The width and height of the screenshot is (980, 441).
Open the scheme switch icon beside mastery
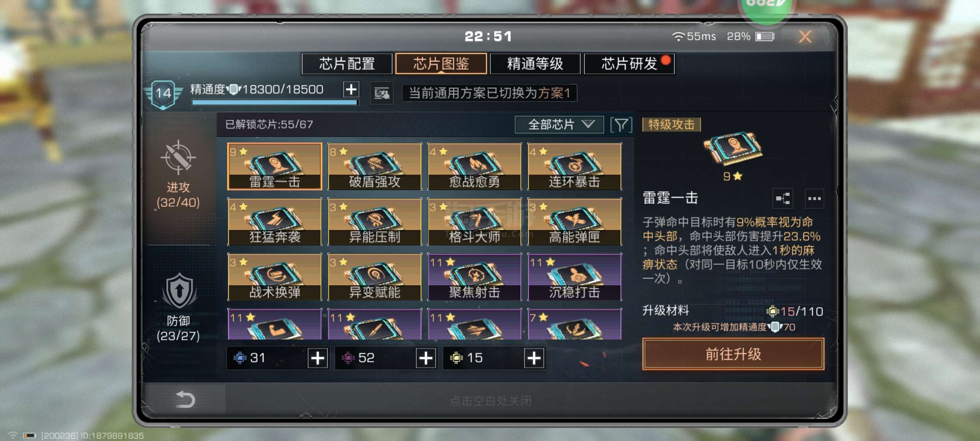[381, 93]
